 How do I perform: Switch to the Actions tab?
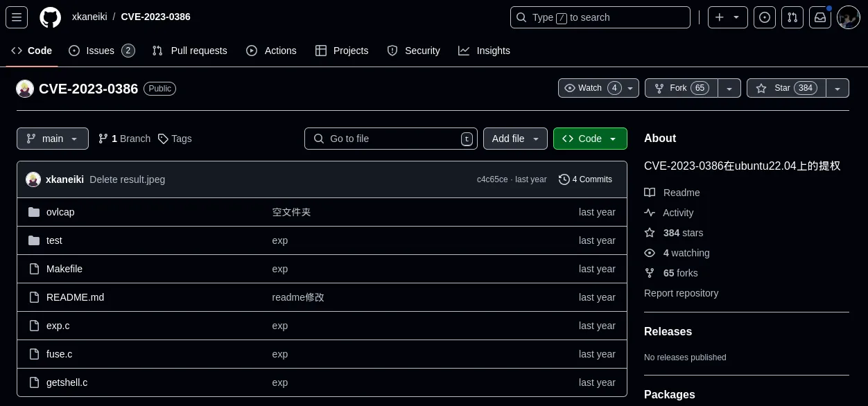click(271, 51)
